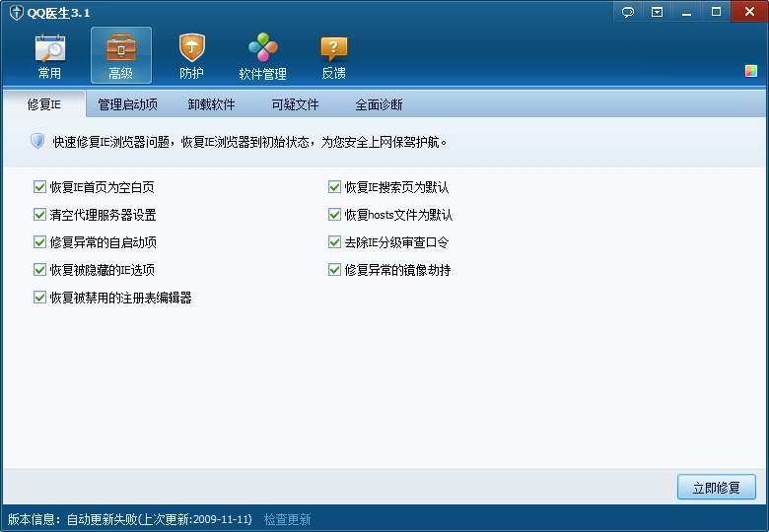The width and height of the screenshot is (769, 532).
Task: Toggle 修复异常的自启动项 checkbox
Action: click(x=39, y=242)
